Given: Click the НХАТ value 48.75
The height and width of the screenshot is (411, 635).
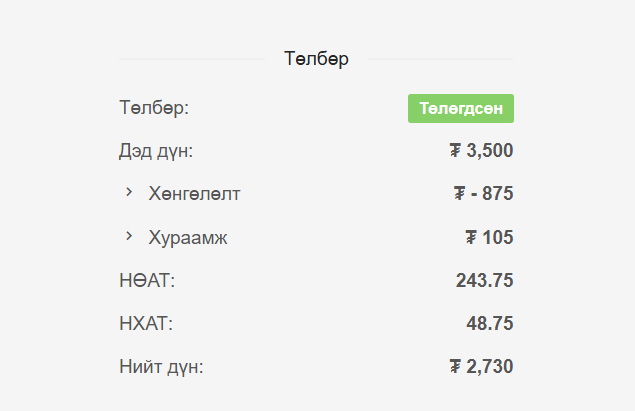Looking at the screenshot, I should pos(489,324).
